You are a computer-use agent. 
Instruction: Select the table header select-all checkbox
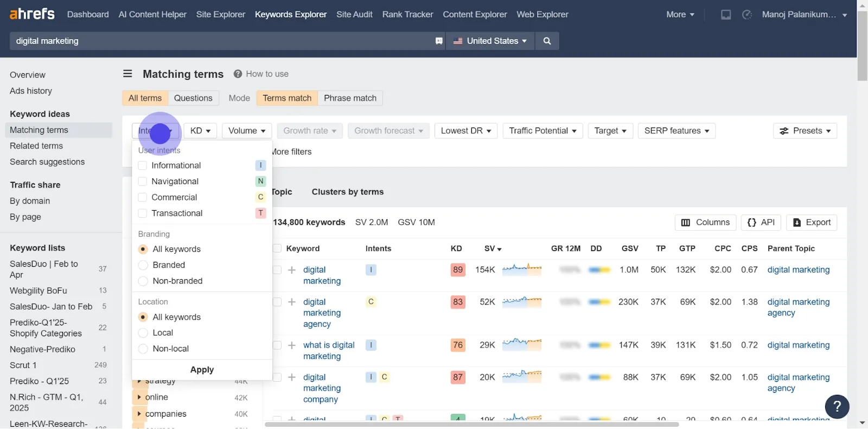point(277,249)
